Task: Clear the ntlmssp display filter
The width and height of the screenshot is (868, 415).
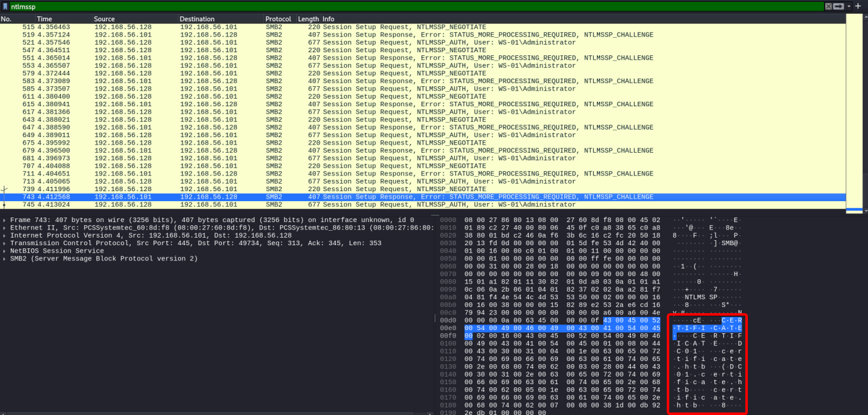Action: [828, 6]
